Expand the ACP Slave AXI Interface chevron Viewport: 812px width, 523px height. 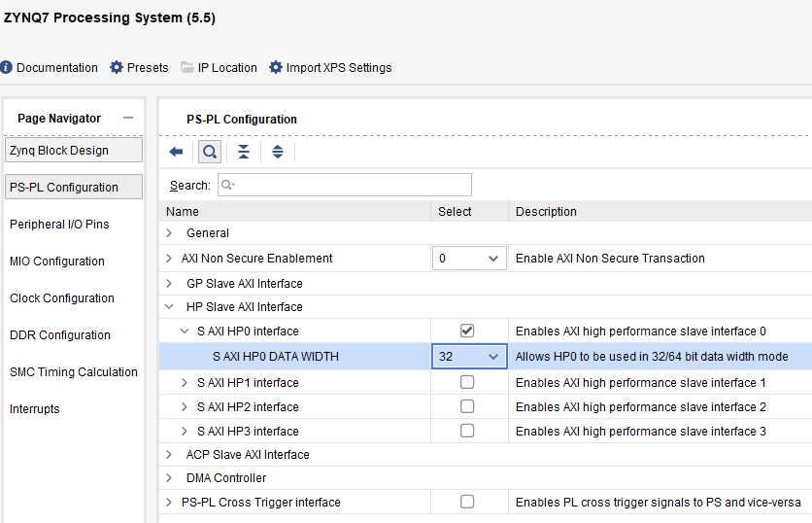(169, 455)
